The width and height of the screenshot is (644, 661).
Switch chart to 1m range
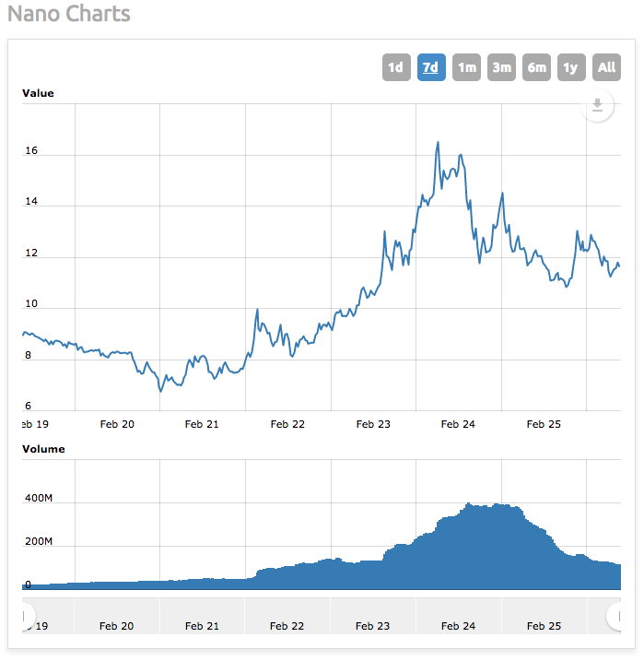coord(466,67)
